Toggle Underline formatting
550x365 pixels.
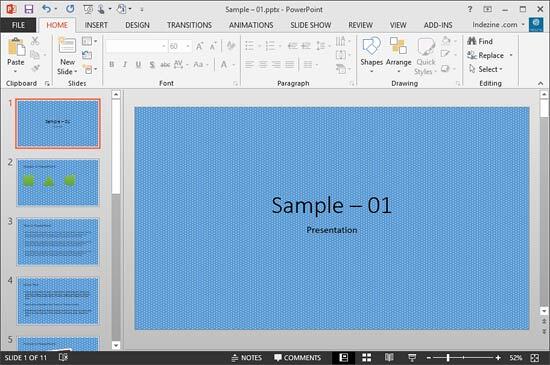(138, 65)
